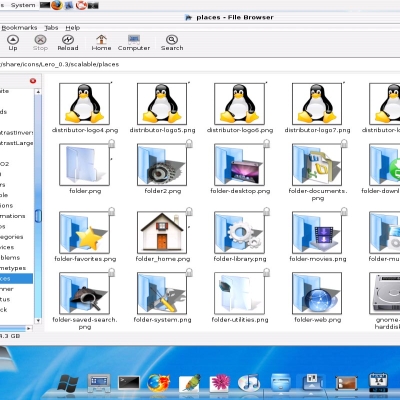This screenshot has width=400, height=400.
Task: Open the feather pen app in dock
Action: (x=189, y=383)
